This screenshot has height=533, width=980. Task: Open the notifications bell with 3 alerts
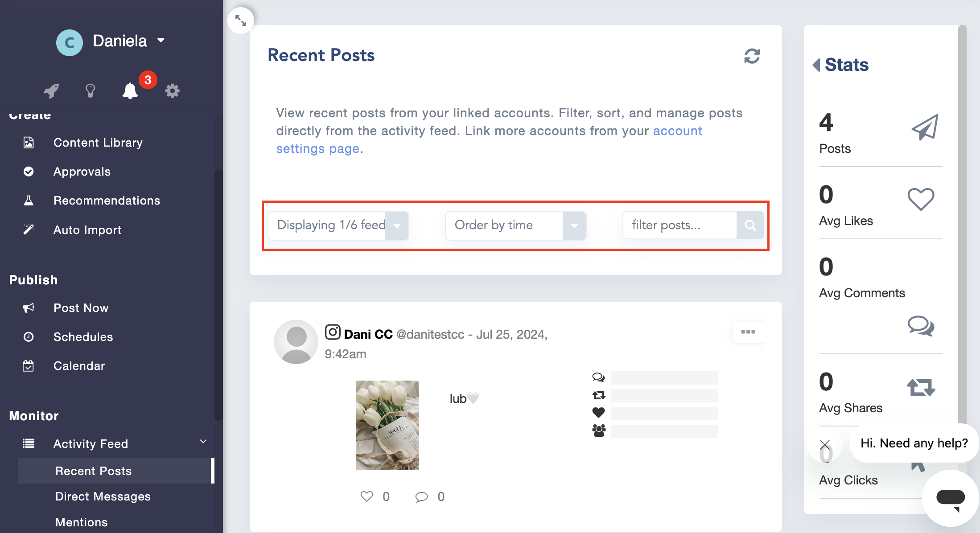(x=130, y=90)
